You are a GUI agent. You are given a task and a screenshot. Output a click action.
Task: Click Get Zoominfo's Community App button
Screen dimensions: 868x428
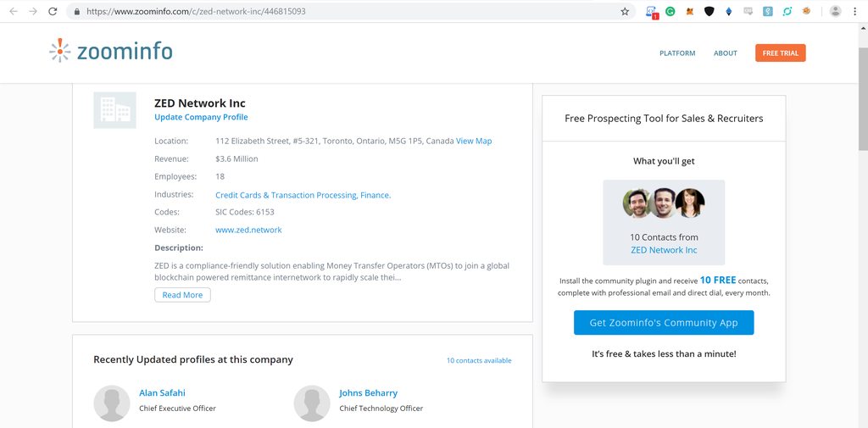664,323
